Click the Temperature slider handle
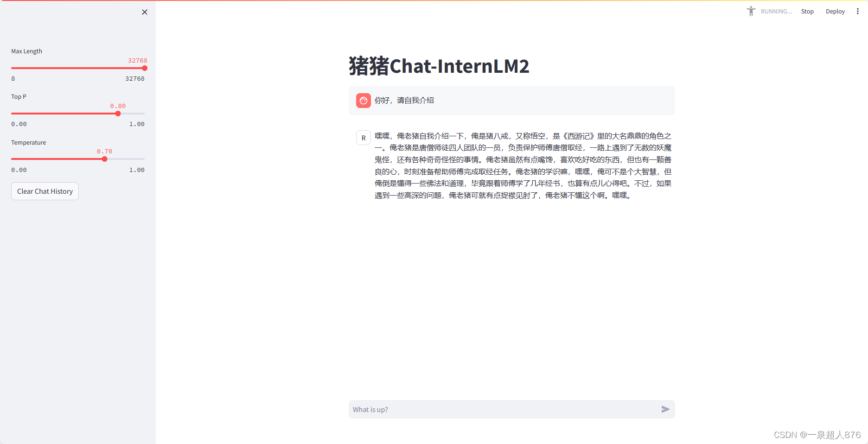The height and width of the screenshot is (444, 868). [x=105, y=159]
